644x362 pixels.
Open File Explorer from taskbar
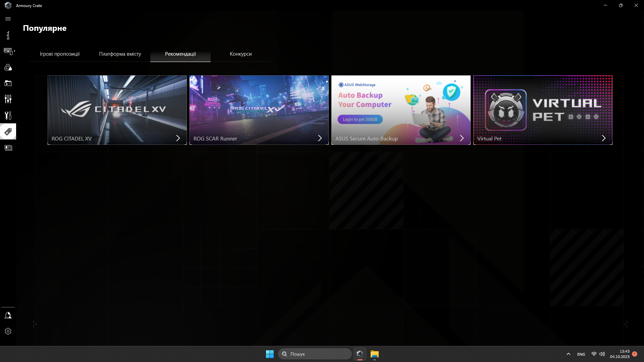375,354
